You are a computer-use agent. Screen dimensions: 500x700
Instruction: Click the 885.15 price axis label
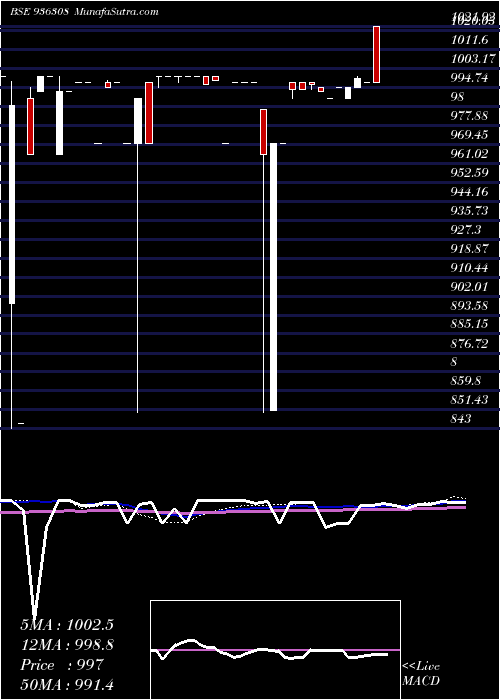click(469, 324)
